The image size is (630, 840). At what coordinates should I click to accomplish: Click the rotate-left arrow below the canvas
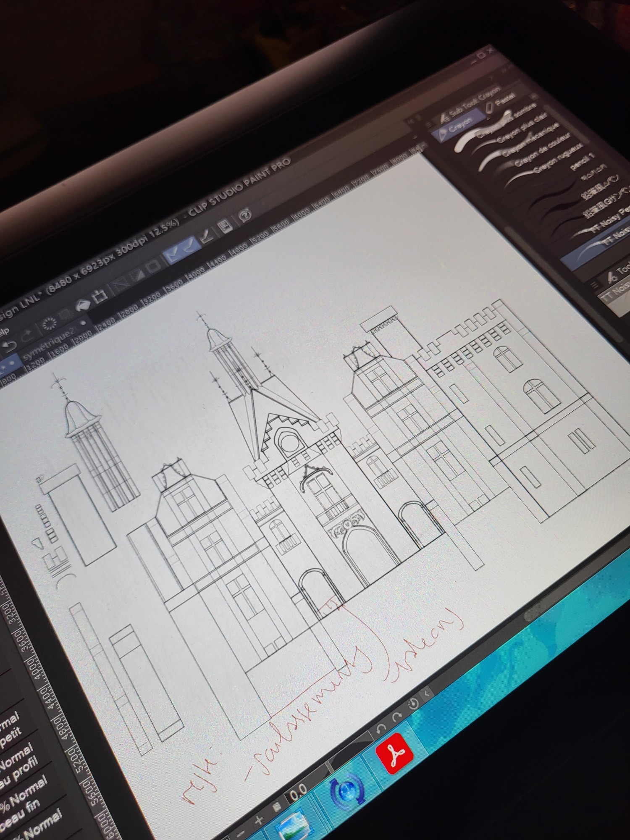click(x=381, y=729)
